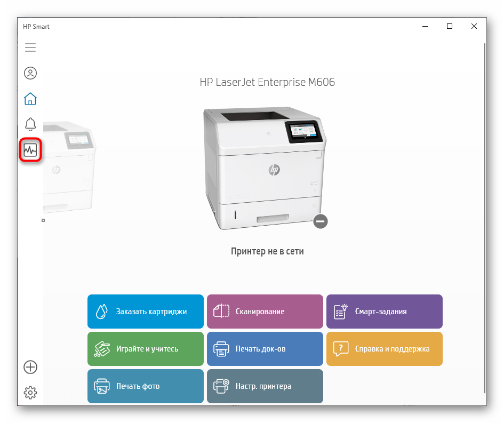504x423 pixels.
Task: Click the Принтер не в сети status text
Action: (x=267, y=251)
